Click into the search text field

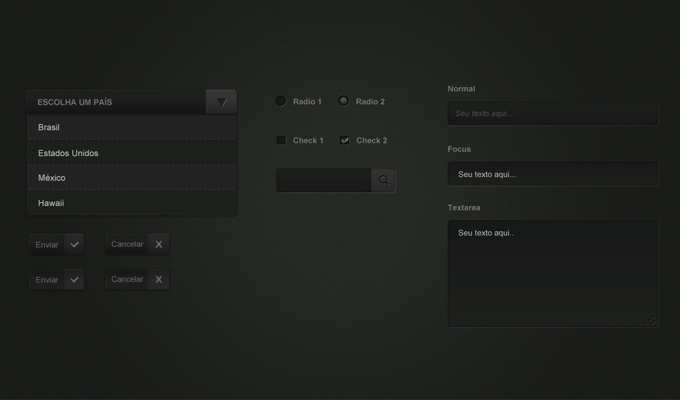coord(323,180)
